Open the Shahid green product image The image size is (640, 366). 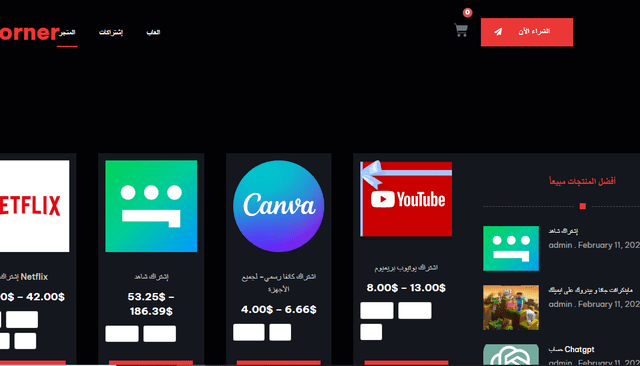(x=151, y=206)
